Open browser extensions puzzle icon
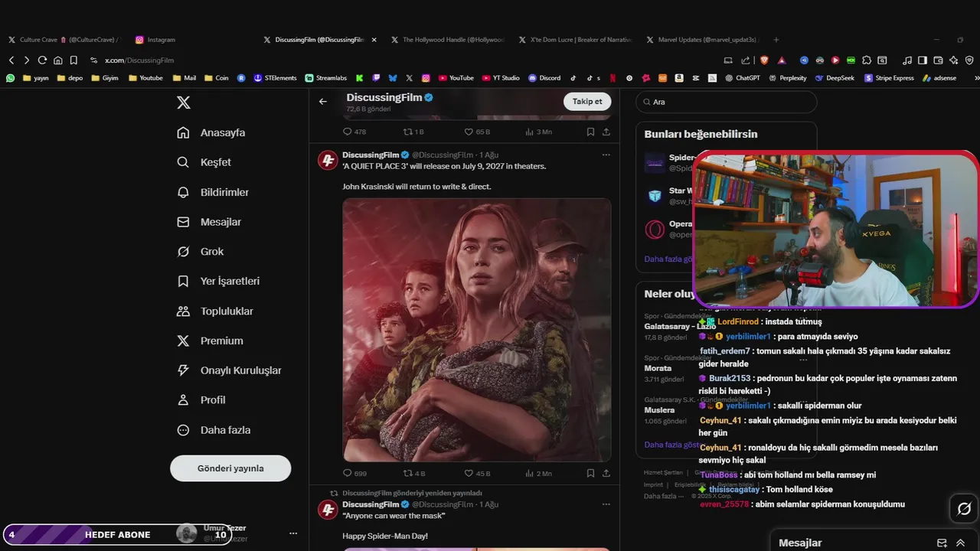The width and height of the screenshot is (980, 551). click(867, 60)
